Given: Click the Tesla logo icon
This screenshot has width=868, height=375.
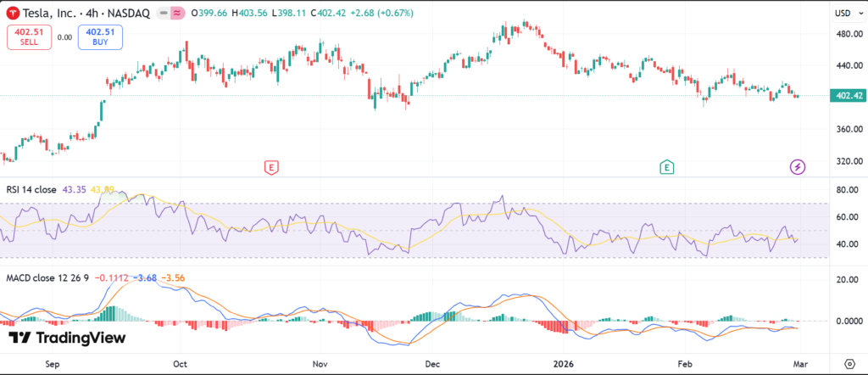Looking at the screenshot, I should (12, 13).
